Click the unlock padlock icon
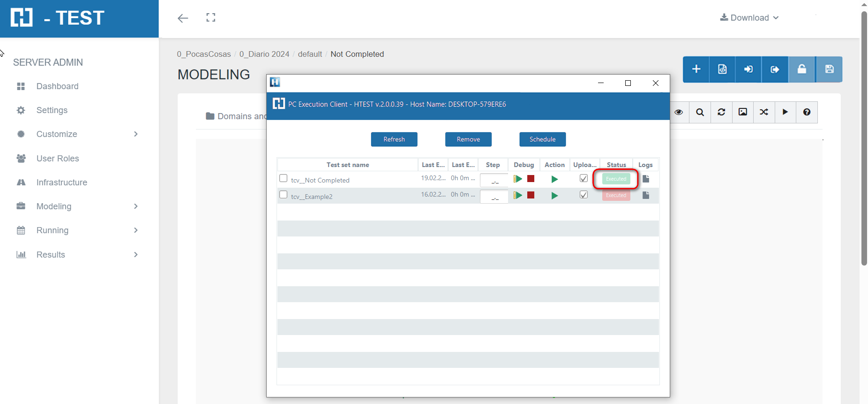The width and height of the screenshot is (868, 404). (802, 69)
